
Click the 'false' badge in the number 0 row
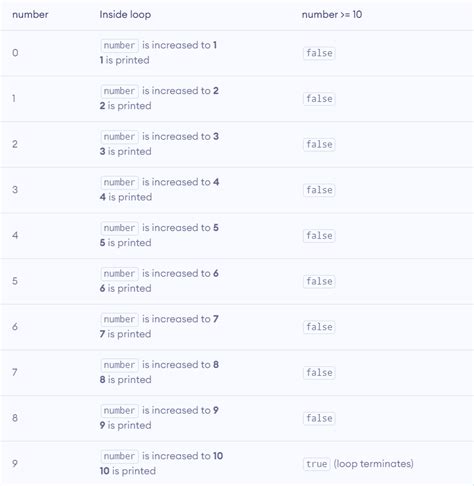[x=319, y=53]
